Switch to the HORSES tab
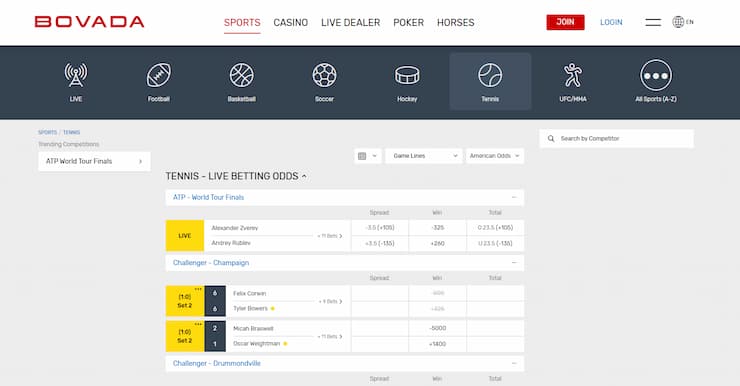 (455, 23)
